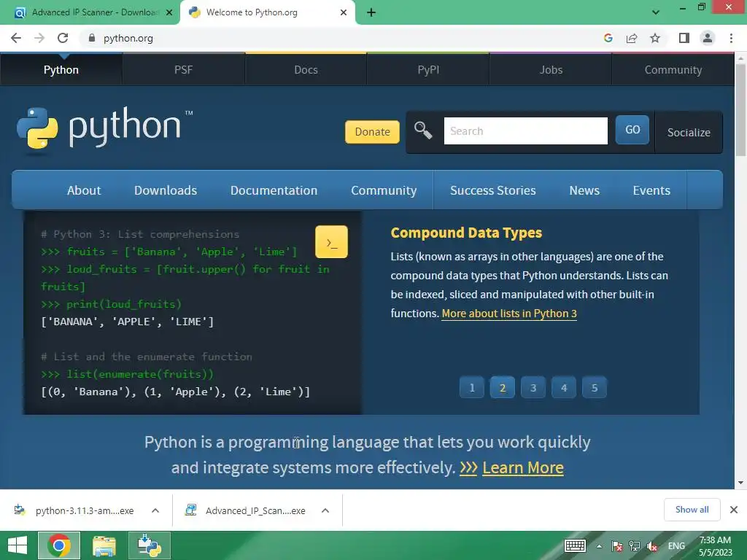Open the Jobs top navigation tab
This screenshot has width=747, height=560.
click(x=551, y=70)
